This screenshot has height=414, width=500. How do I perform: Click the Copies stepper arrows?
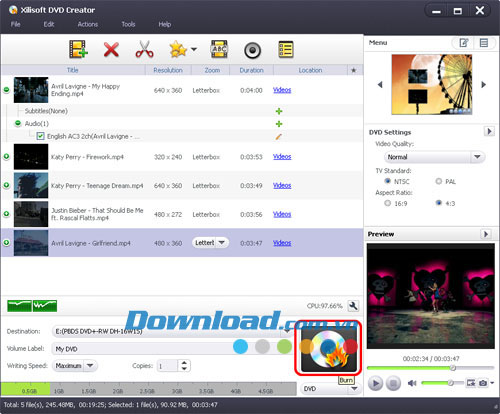coord(184,366)
